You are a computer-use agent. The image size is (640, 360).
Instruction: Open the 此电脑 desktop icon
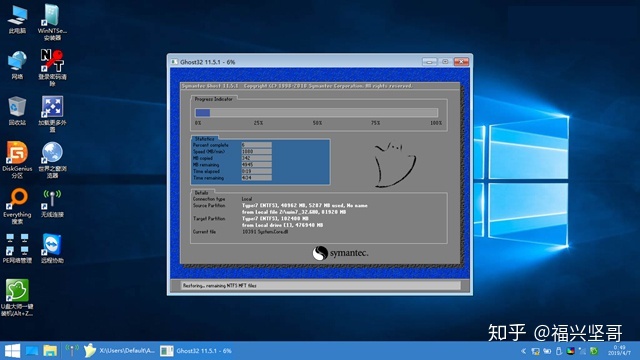coord(17,20)
